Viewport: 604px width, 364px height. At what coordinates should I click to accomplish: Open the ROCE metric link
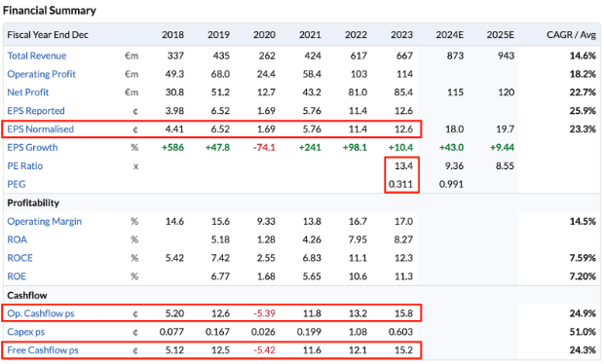click(20, 258)
